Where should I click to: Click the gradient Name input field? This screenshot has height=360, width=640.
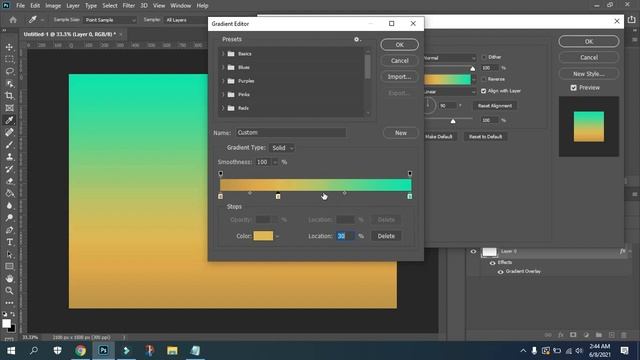[x=291, y=133]
